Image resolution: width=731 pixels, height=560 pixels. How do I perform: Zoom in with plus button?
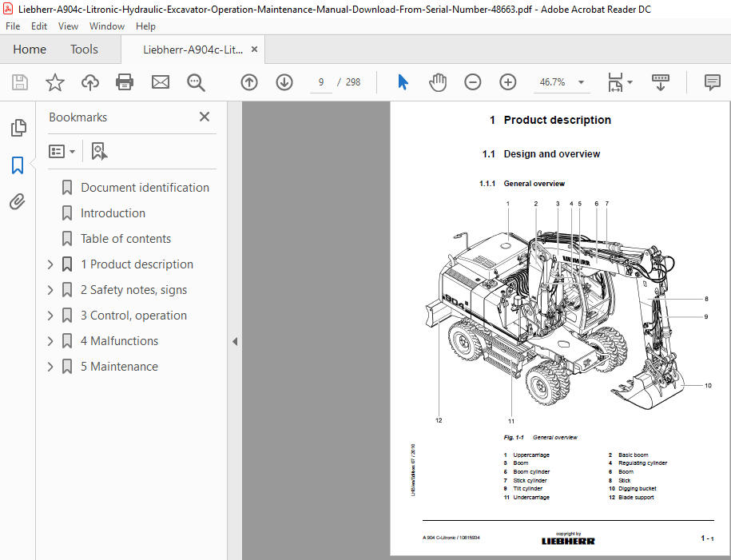click(x=507, y=82)
